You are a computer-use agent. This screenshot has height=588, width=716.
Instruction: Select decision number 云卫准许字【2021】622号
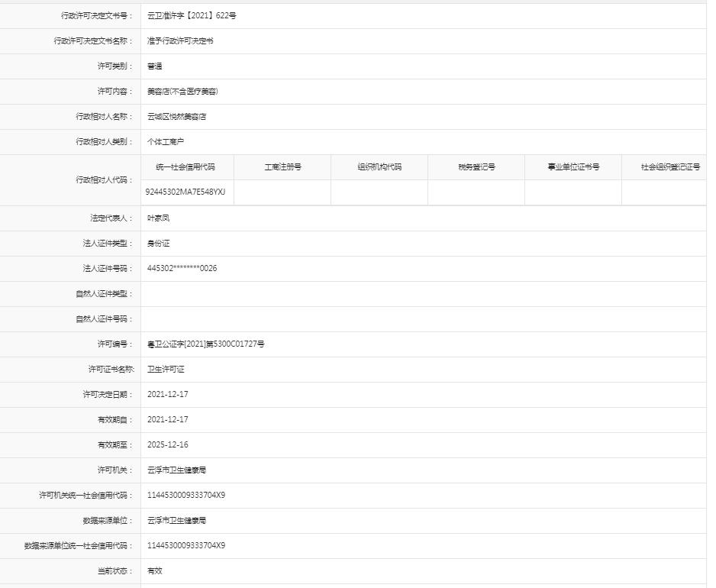pos(192,15)
